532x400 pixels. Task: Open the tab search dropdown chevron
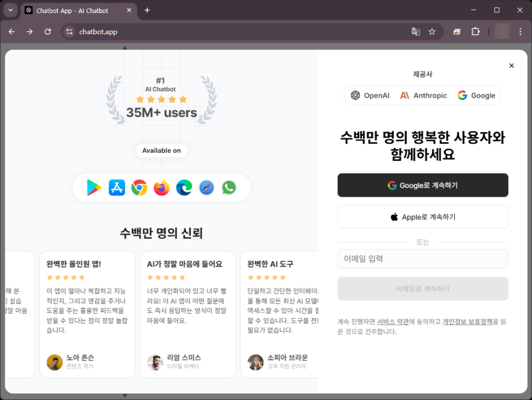click(11, 10)
